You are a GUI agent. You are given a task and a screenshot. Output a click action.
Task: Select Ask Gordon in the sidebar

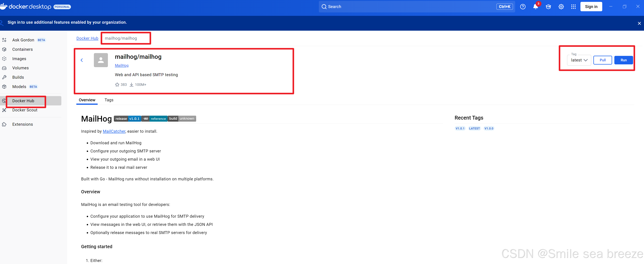23,40
